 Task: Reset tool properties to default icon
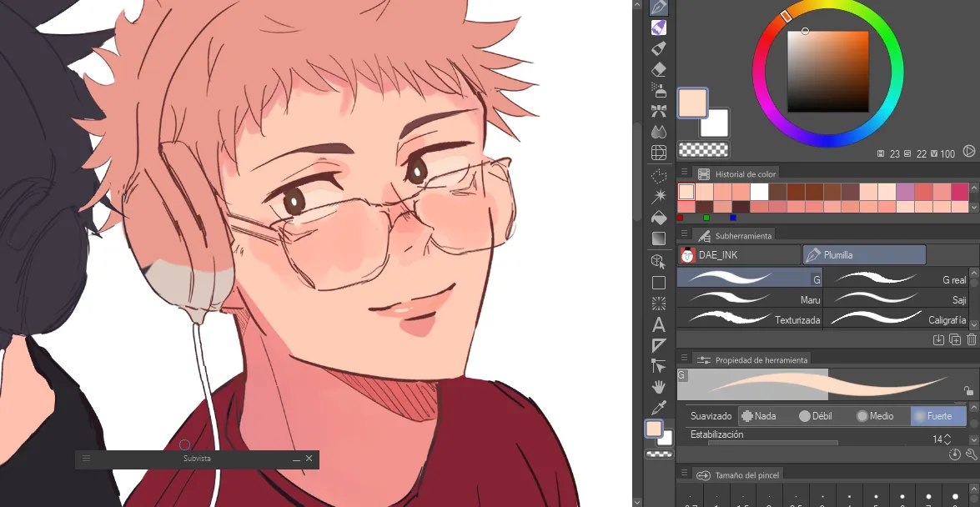pyautogui.click(x=954, y=454)
